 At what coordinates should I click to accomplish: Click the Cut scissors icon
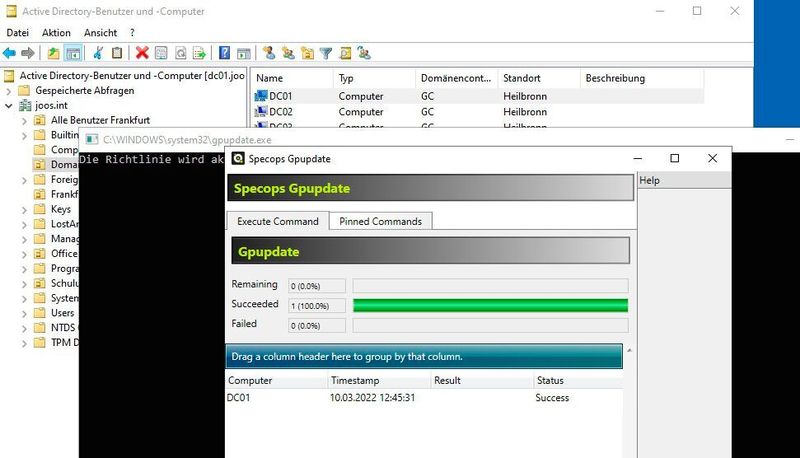(x=98, y=53)
